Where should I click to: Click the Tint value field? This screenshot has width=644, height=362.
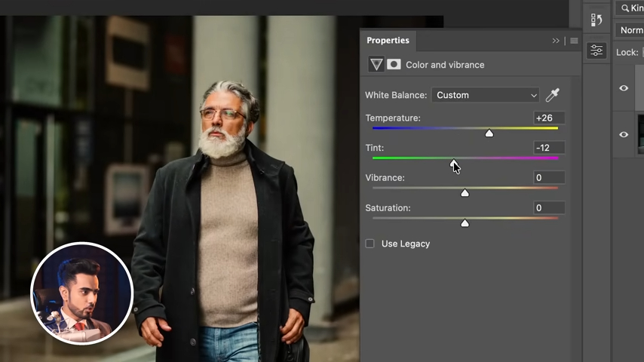[x=548, y=148]
